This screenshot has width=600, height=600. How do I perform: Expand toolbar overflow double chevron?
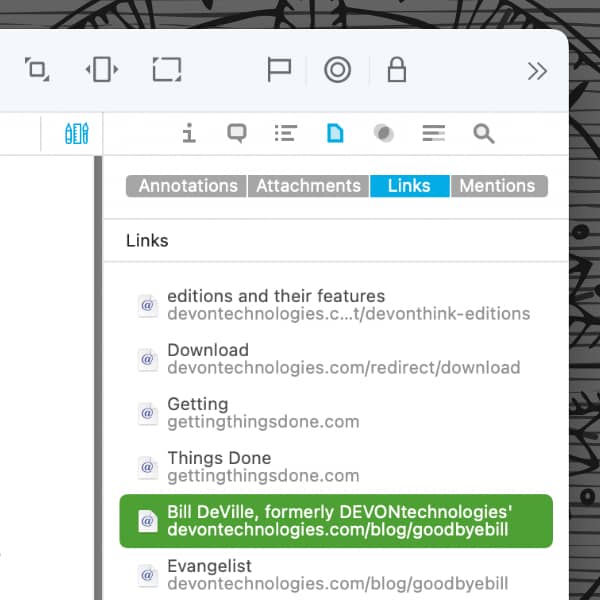(537, 71)
